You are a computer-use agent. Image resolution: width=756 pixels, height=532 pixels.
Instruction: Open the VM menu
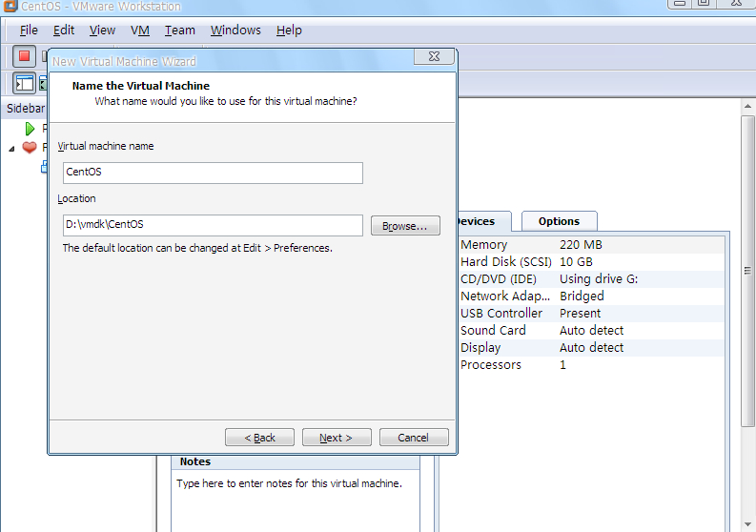click(140, 30)
